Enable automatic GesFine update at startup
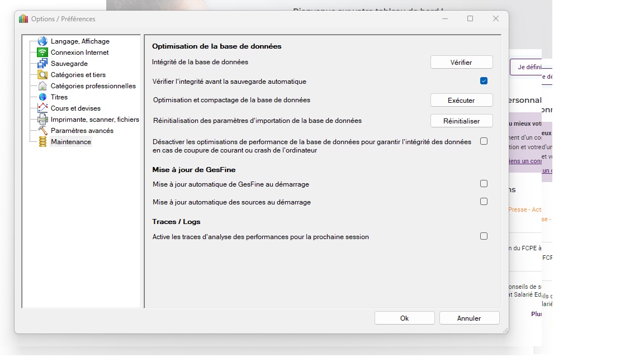This screenshot has height=362, width=644. 484,184
